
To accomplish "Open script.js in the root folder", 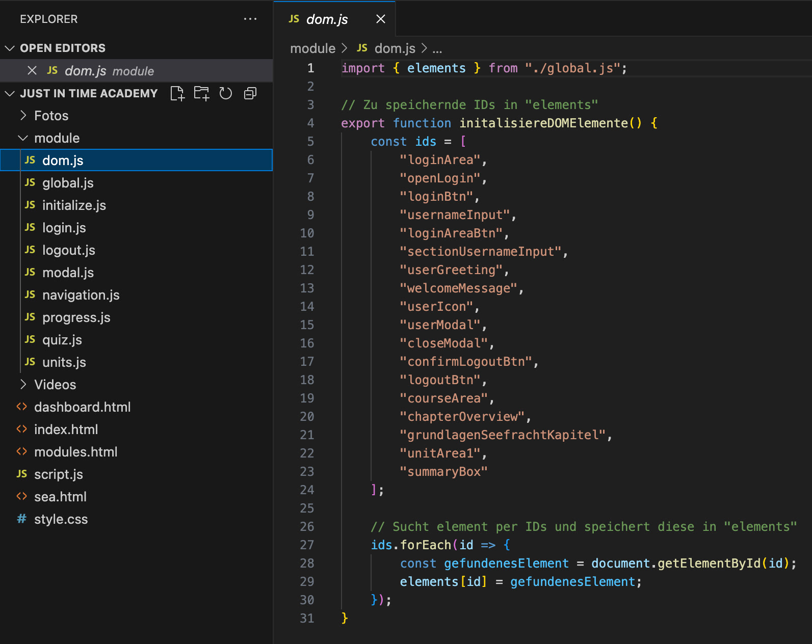I will (x=137, y=474).
